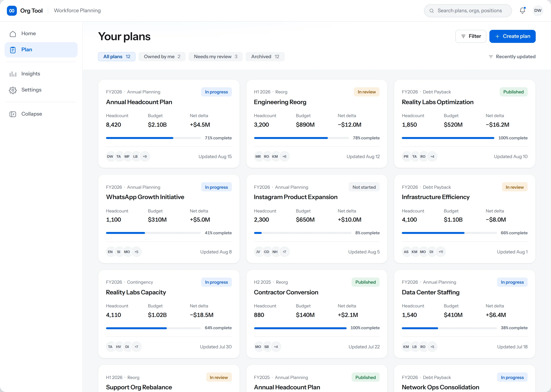
Task: Open Settings gear in sidebar
Action: 41,90
